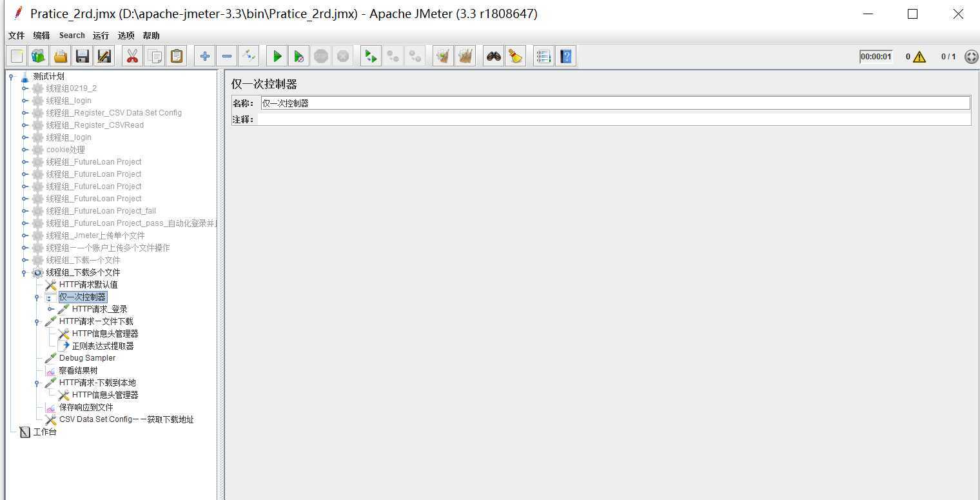Click the Open file folder icon
This screenshot has width=980, height=500.
click(61, 56)
